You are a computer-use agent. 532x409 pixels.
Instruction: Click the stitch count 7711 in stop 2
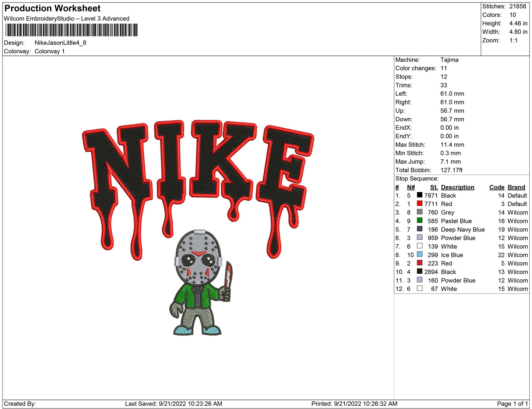click(431, 204)
